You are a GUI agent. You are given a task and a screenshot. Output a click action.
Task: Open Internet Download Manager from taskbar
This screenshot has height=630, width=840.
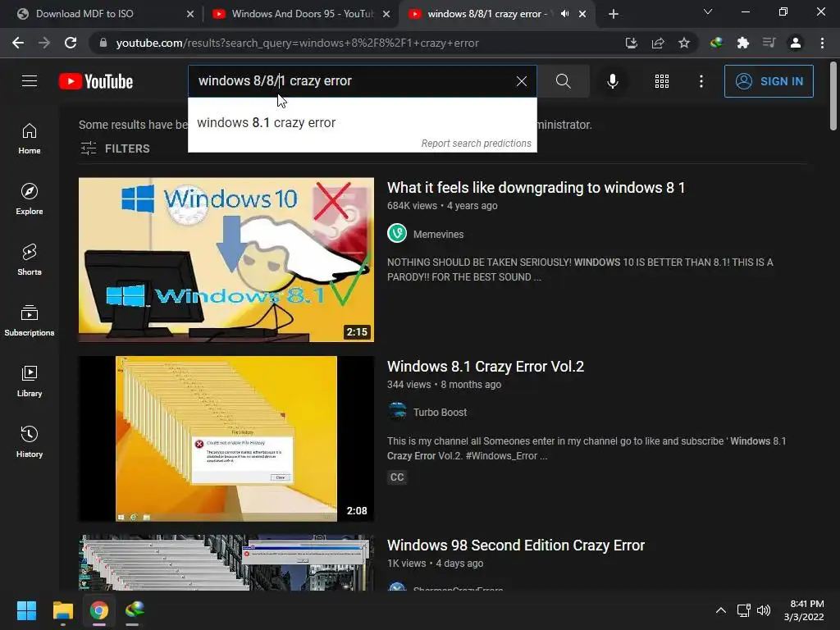click(x=135, y=609)
